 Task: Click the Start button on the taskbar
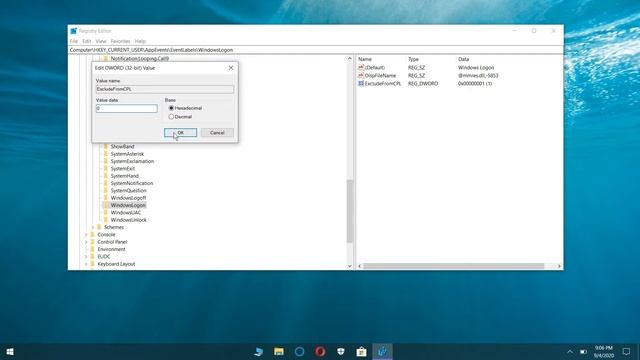pos(10,351)
